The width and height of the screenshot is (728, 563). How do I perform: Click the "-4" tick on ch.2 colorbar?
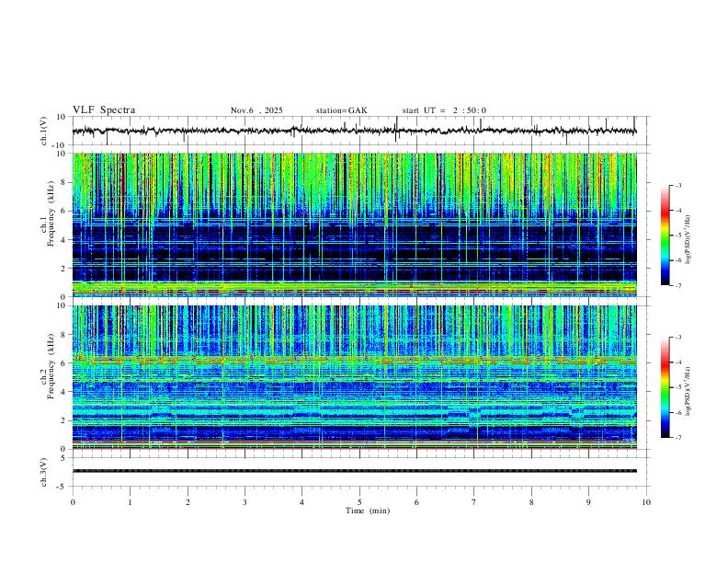coord(678,362)
